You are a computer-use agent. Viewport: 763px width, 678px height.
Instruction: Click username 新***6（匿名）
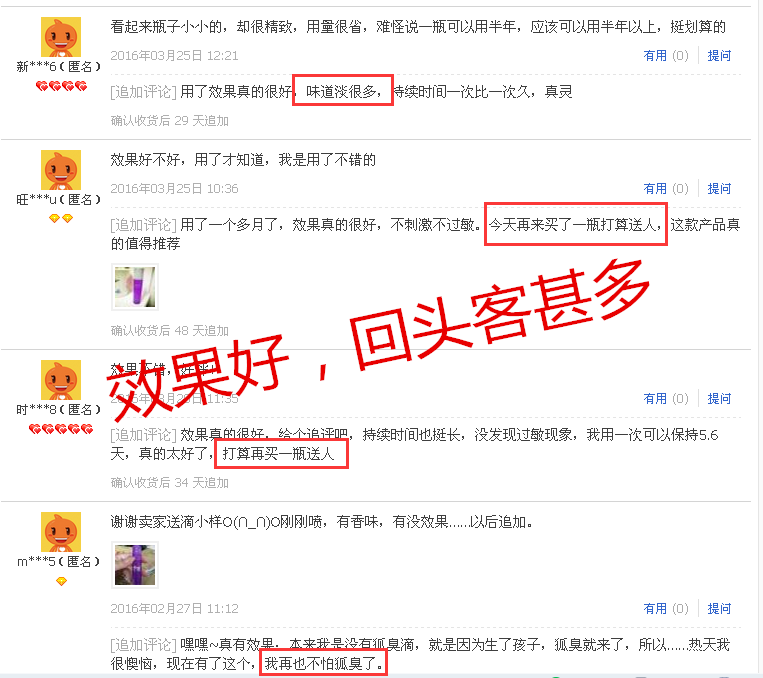(58, 67)
